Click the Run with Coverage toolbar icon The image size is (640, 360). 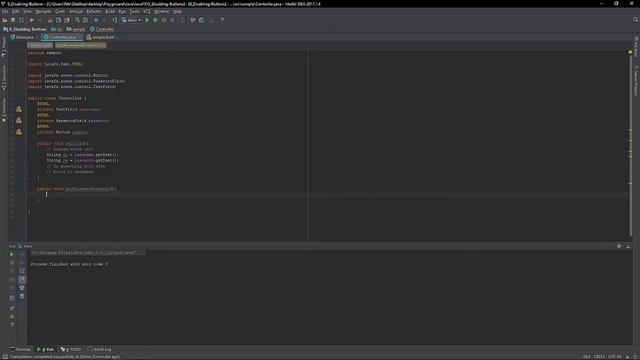point(164,20)
